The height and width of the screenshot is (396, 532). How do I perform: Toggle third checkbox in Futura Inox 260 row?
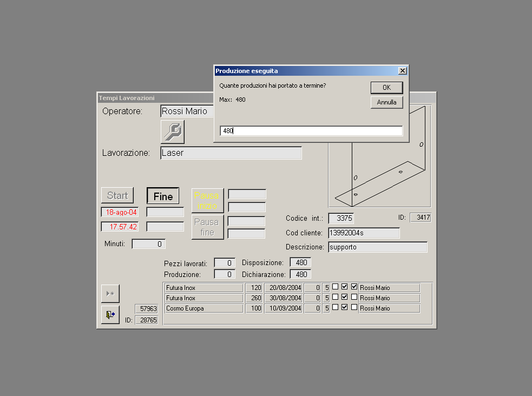[x=354, y=296]
